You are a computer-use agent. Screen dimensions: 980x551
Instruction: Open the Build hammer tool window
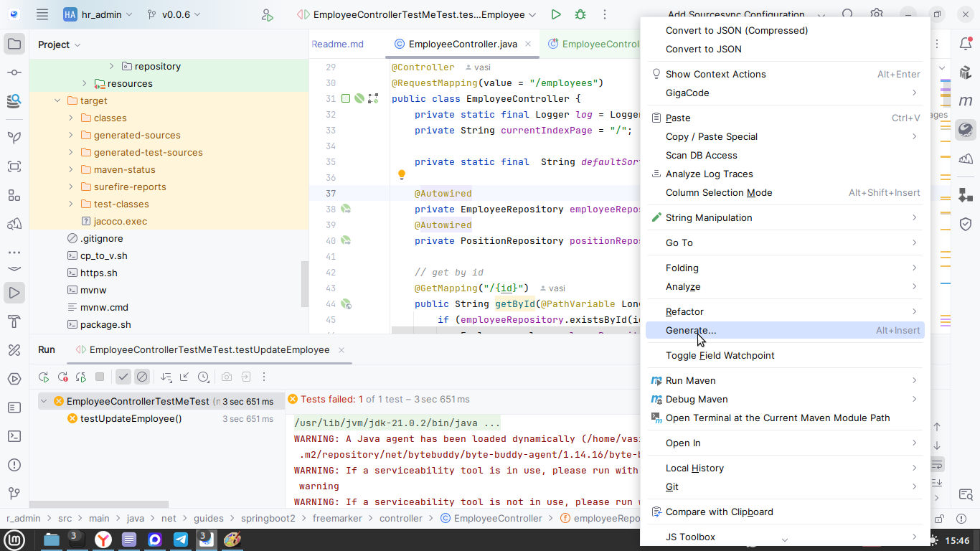pos(14,321)
